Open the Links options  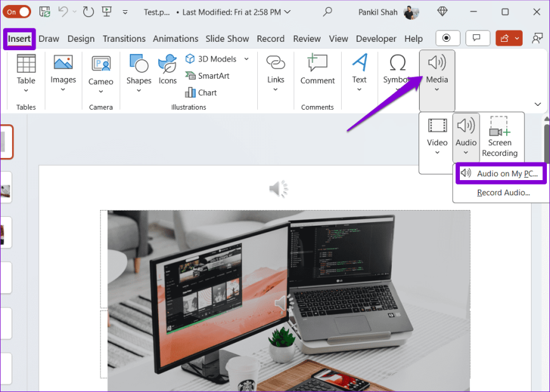pos(275,73)
